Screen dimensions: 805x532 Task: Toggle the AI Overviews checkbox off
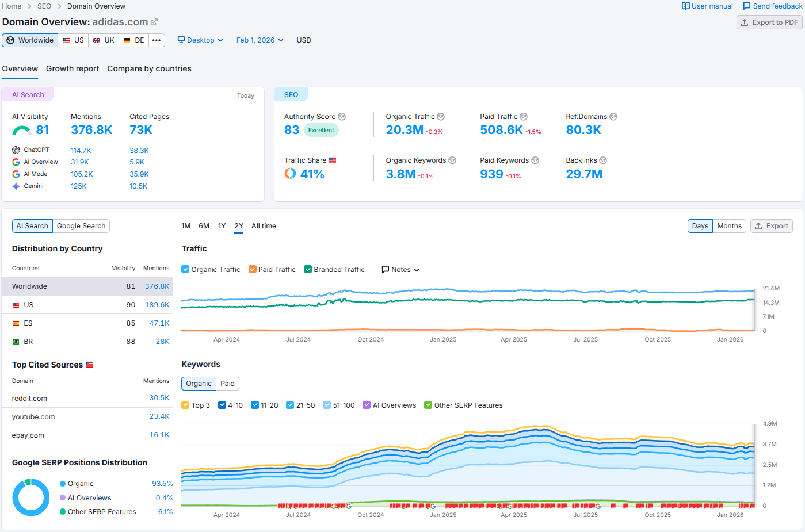[367, 405]
